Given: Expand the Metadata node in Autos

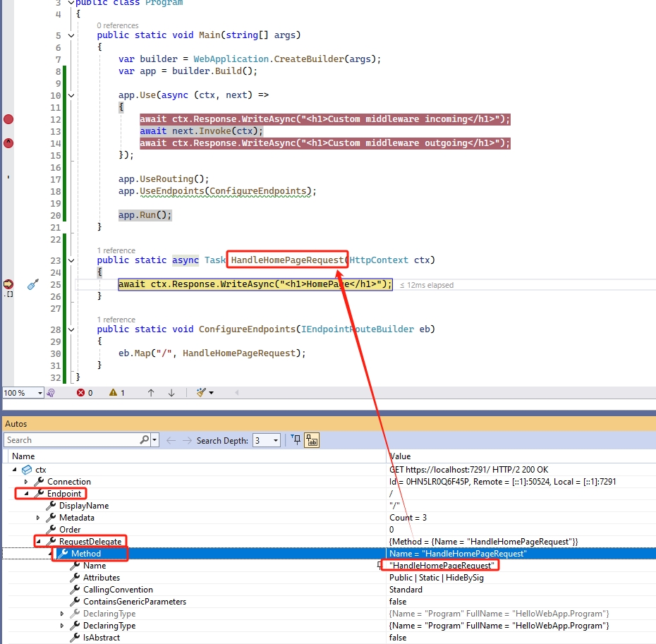Looking at the screenshot, I should click(x=38, y=518).
